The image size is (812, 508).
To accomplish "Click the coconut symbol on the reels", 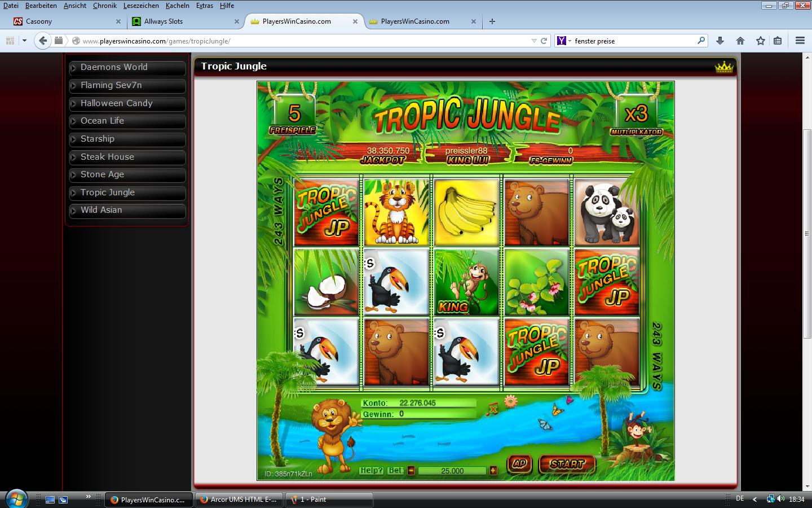I will pos(326,282).
